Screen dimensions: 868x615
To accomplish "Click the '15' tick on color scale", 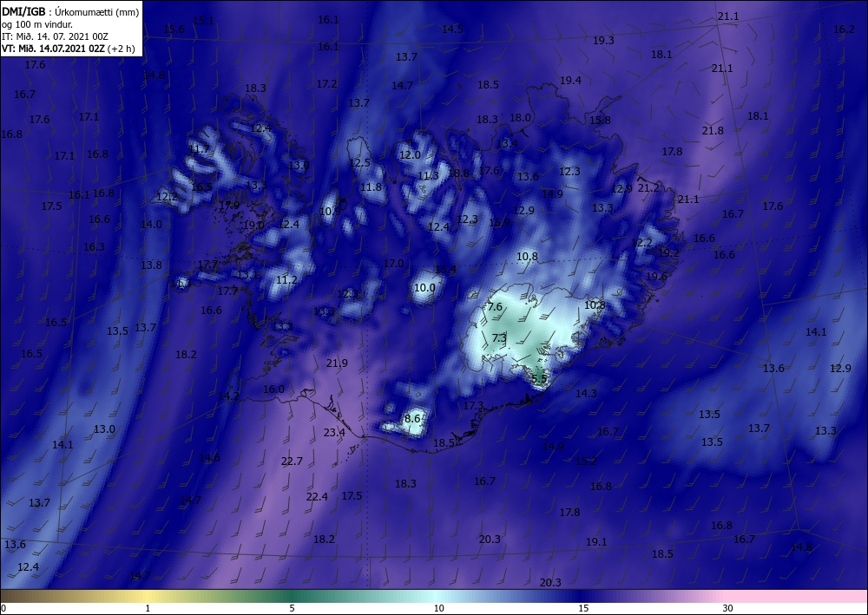I will coord(584,608).
